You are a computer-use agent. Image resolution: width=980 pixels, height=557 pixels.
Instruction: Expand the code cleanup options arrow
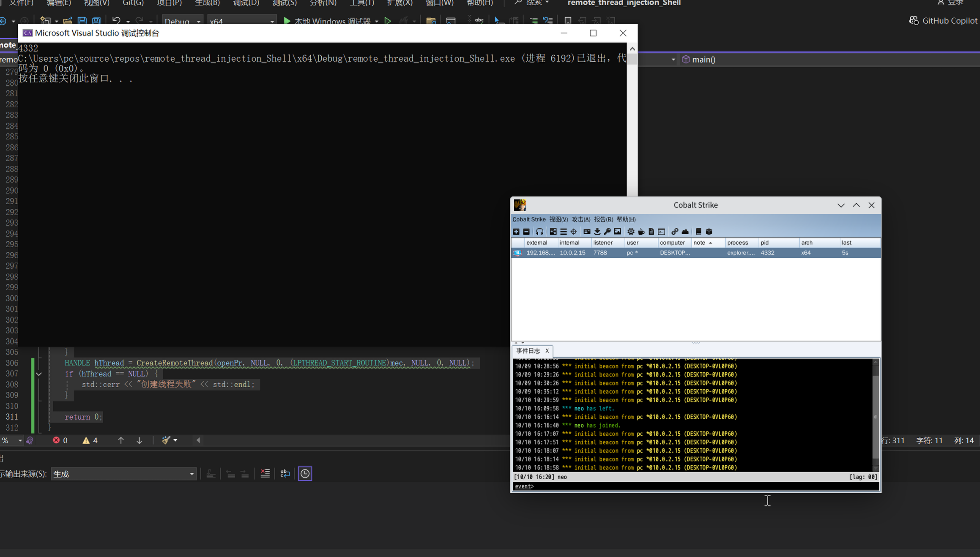(175, 440)
